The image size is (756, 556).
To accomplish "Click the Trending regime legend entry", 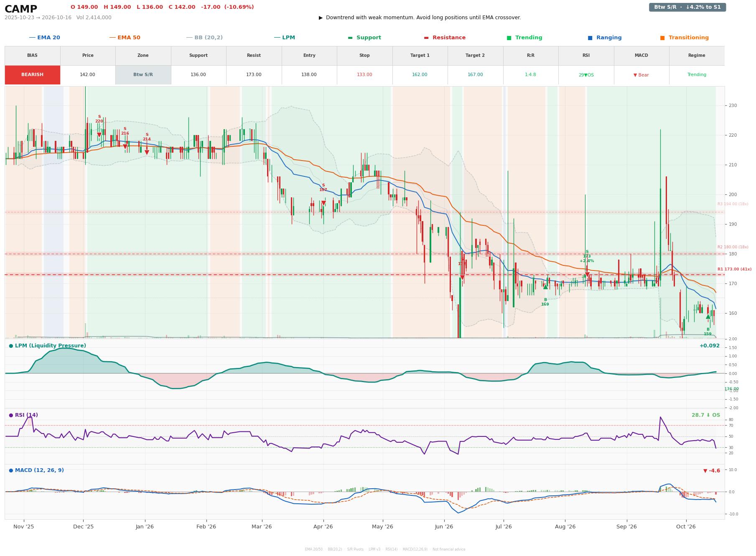I will pos(524,38).
